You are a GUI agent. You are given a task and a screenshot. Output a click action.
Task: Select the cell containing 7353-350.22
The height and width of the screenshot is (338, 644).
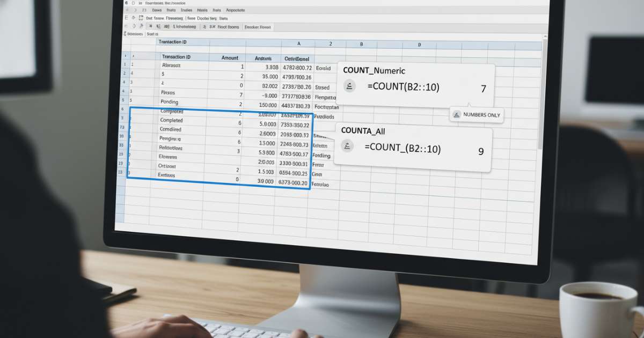click(x=294, y=125)
